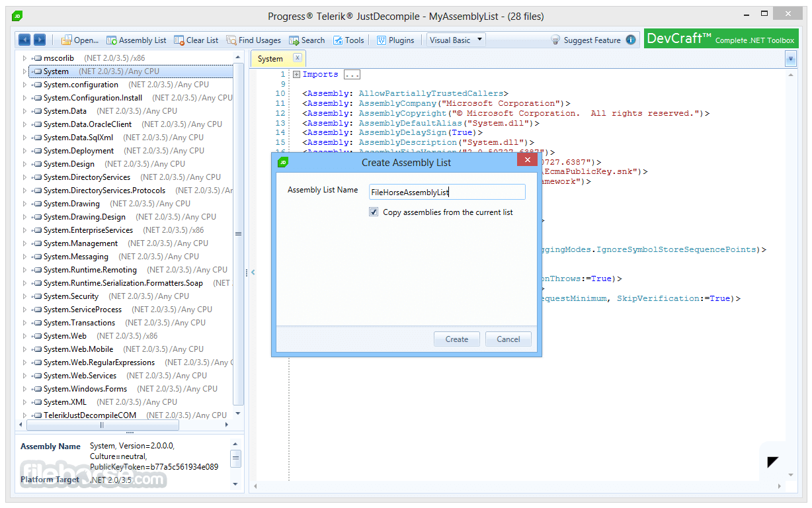Go forward with the navigation arrow
Viewport: 812px width, 508px height.
tap(40, 40)
